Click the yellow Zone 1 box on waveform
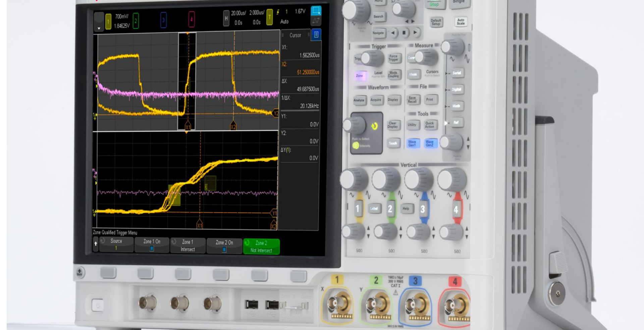 click(174, 195)
